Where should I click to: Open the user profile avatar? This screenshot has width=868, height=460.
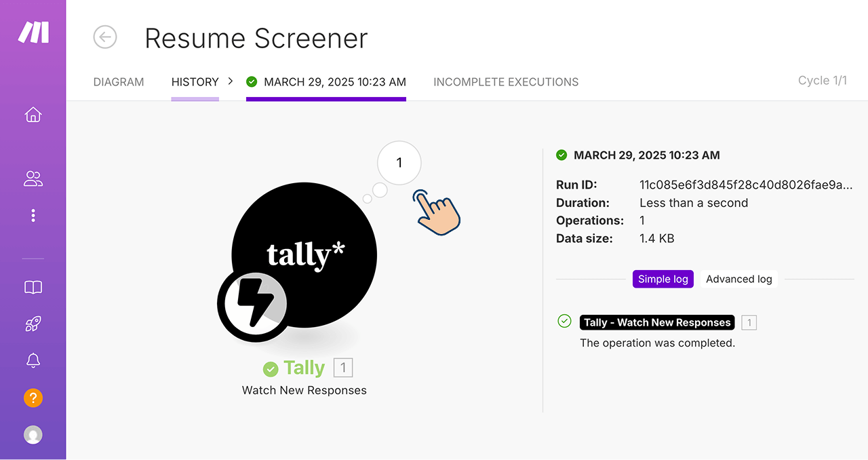[33, 434]
